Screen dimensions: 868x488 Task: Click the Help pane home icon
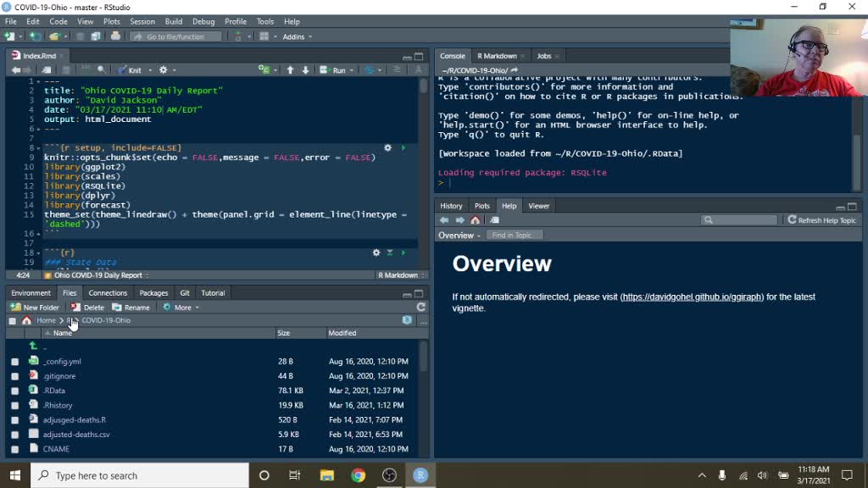pyautogui.click(x=475, y=220)
